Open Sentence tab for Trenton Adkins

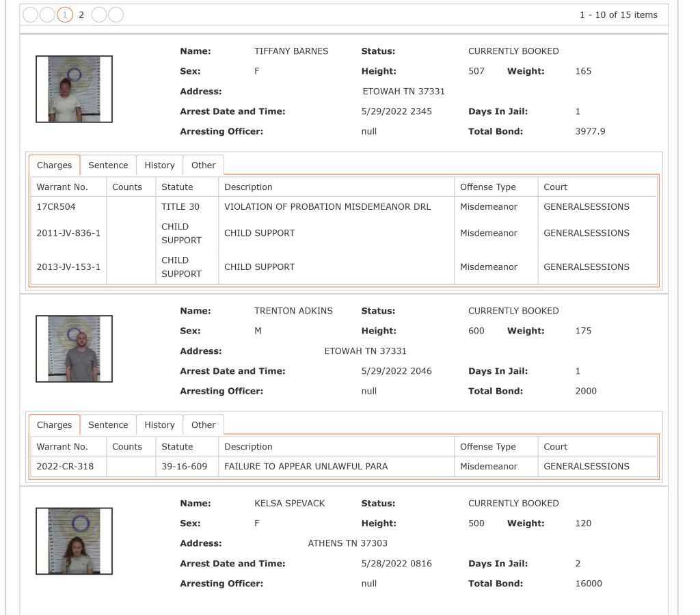coord(108,425)
